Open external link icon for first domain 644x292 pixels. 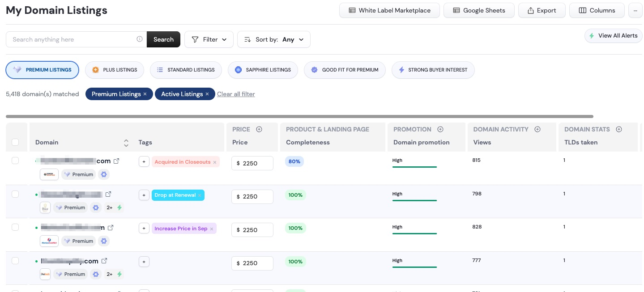(116, 161)
